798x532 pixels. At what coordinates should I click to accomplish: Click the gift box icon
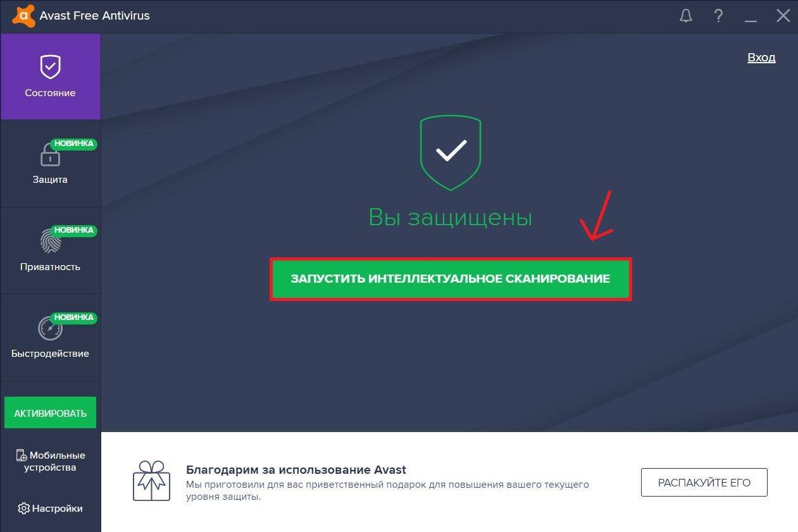click(x=152, y=481)
